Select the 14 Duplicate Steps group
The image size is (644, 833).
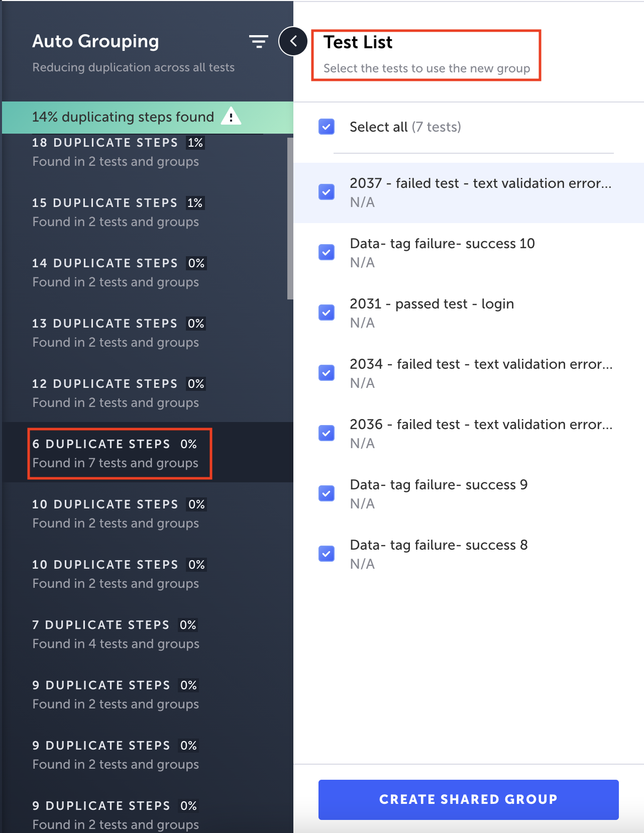pyautogui.click(x=116, y=273)
